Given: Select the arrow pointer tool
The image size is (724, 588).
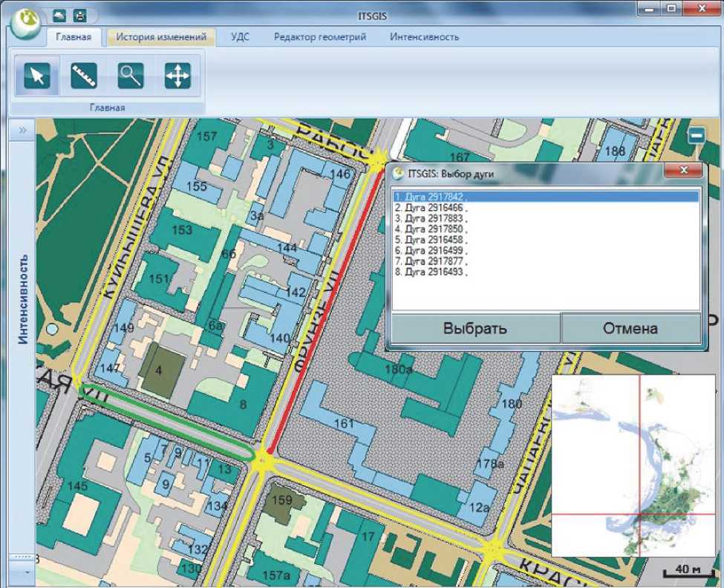Looking at the screenshot, I should click(x=36, y=76).
